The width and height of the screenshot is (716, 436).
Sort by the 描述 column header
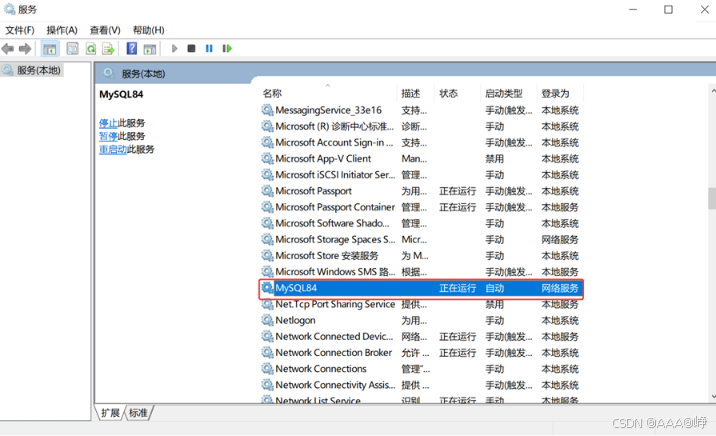pyautogui.click(x=411, y=94)
